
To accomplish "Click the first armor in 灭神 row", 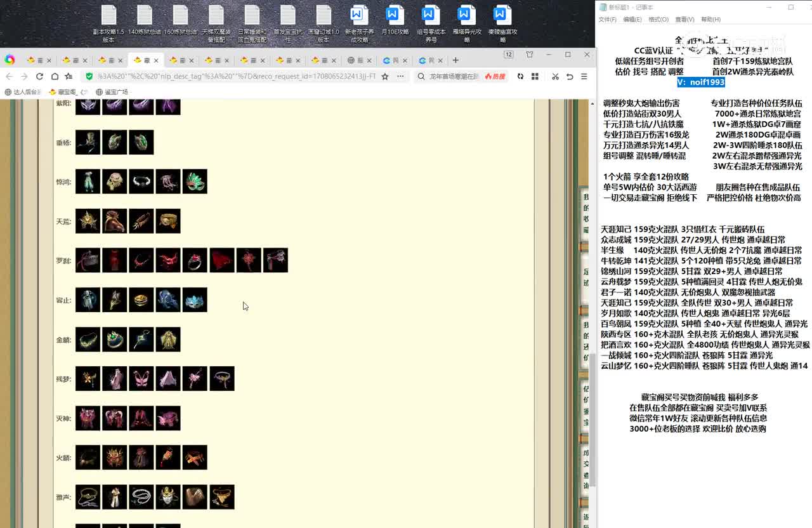I will pyautogui.click(x=88, y=418).
